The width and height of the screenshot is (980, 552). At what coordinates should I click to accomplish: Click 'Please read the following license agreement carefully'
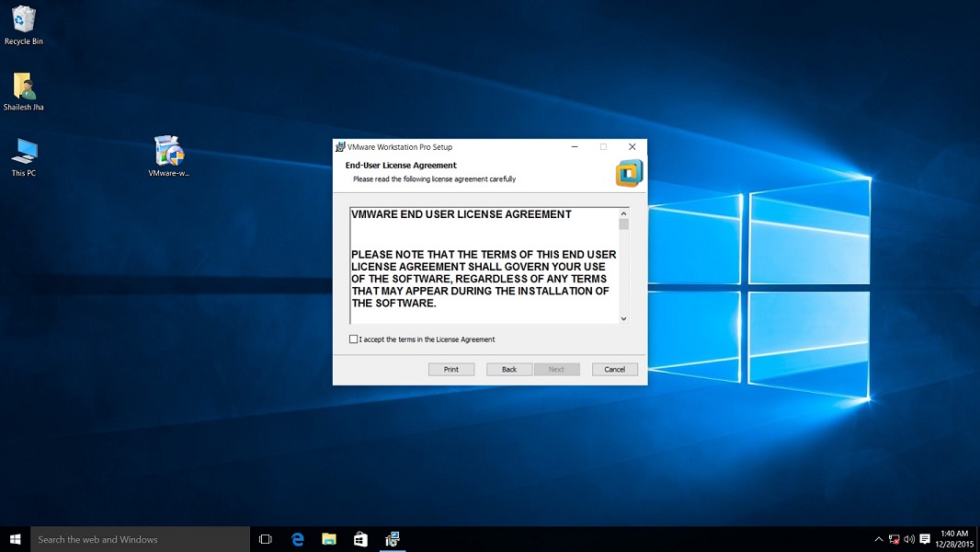click(434, 178)
